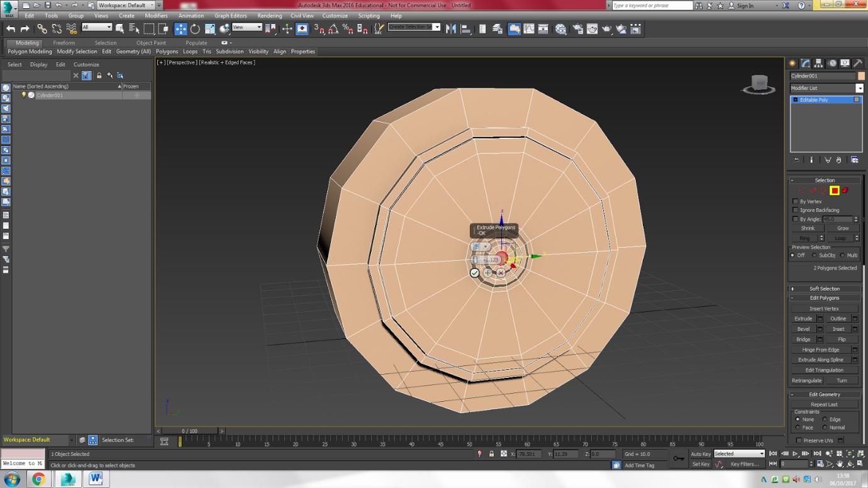The image size is (868, 488).
Task: Click the 0 / 100 time slider
Action: pyautogui.click(x=189, y=431)
